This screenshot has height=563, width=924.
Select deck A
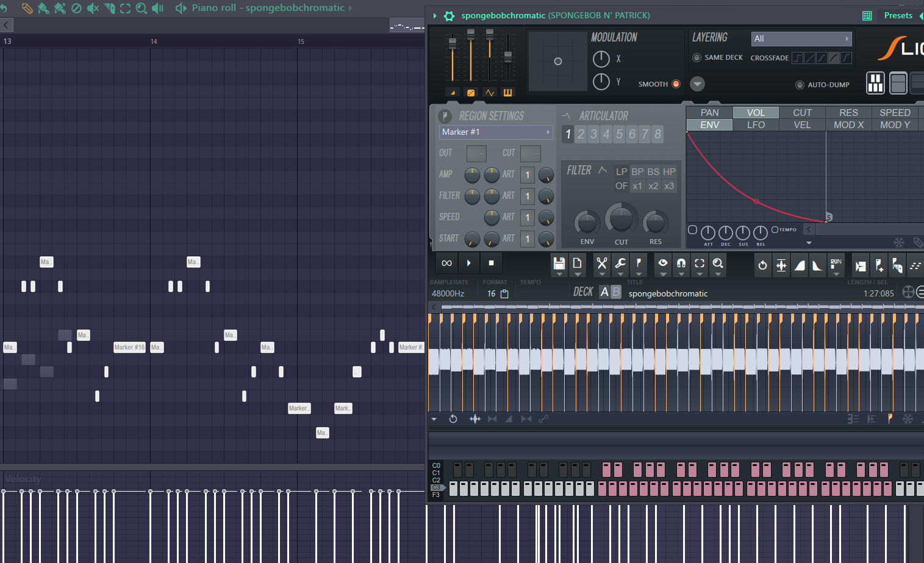point(604,292)
